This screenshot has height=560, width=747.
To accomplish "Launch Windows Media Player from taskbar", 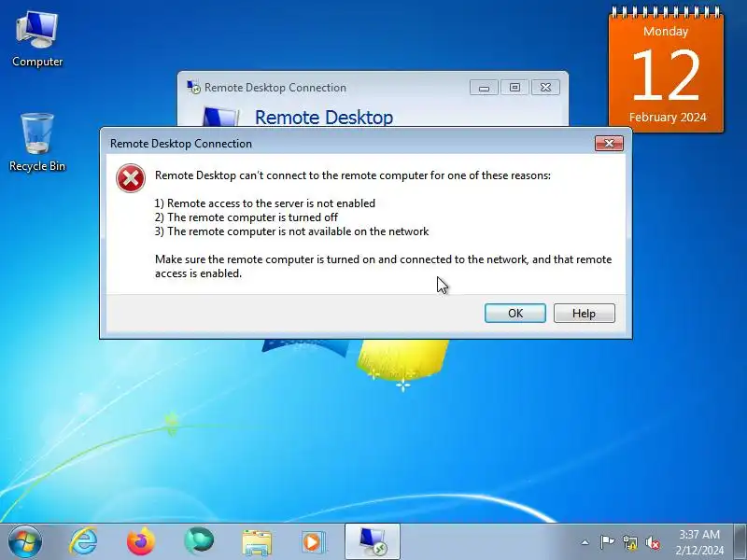I will click(x=313, y=542).
